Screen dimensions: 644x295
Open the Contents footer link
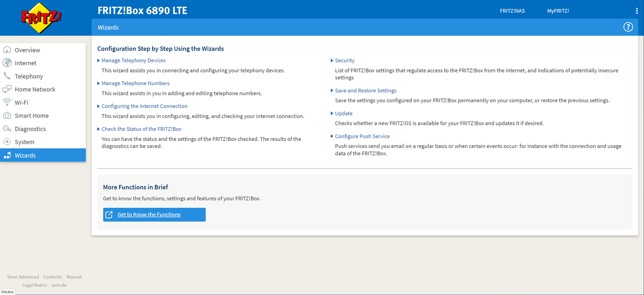coord(53,277)
